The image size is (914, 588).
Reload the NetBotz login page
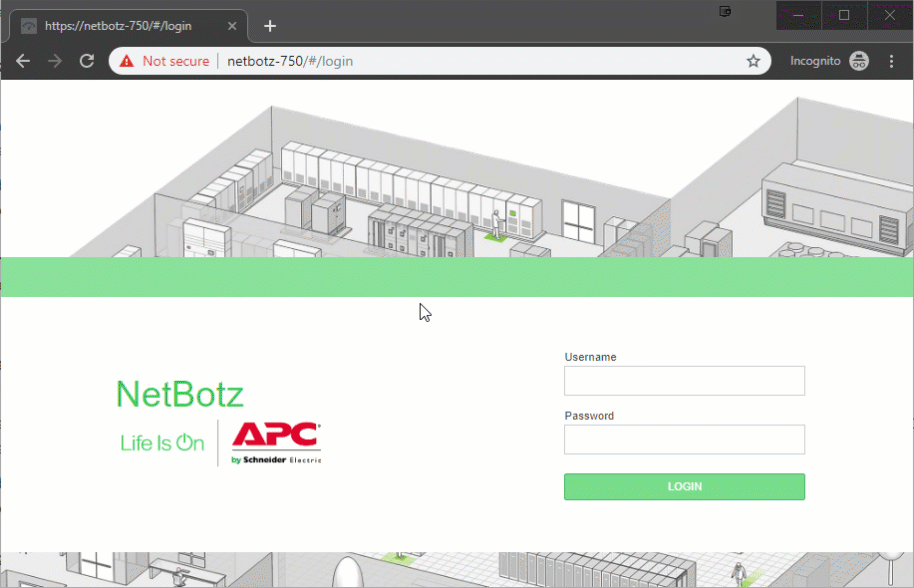87,61
